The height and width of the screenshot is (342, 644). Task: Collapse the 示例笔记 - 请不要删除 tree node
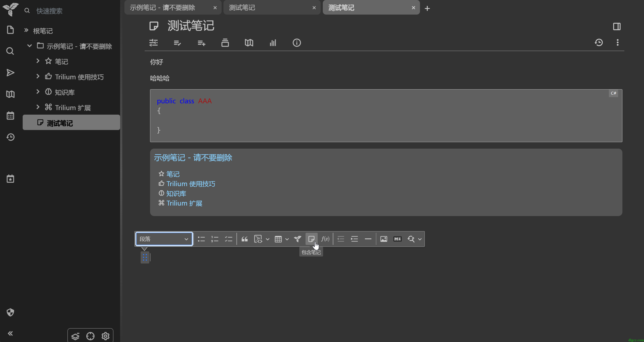(x=29, y=46)
